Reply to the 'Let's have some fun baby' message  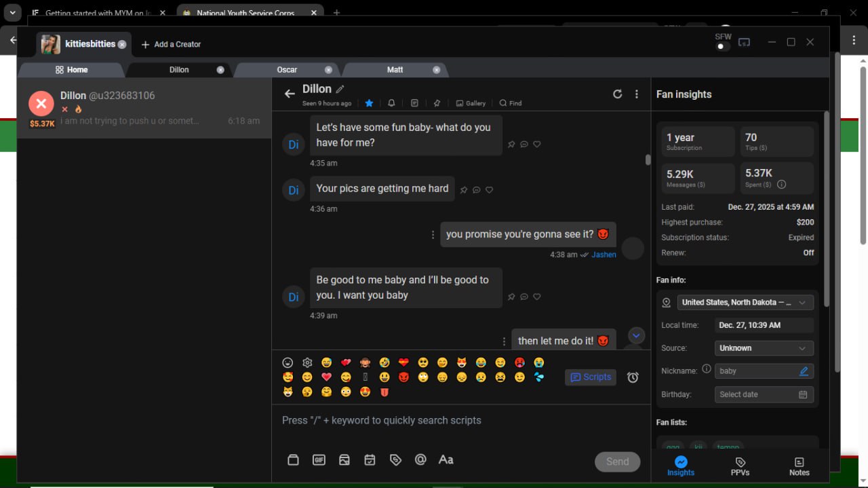pos(524,145)
